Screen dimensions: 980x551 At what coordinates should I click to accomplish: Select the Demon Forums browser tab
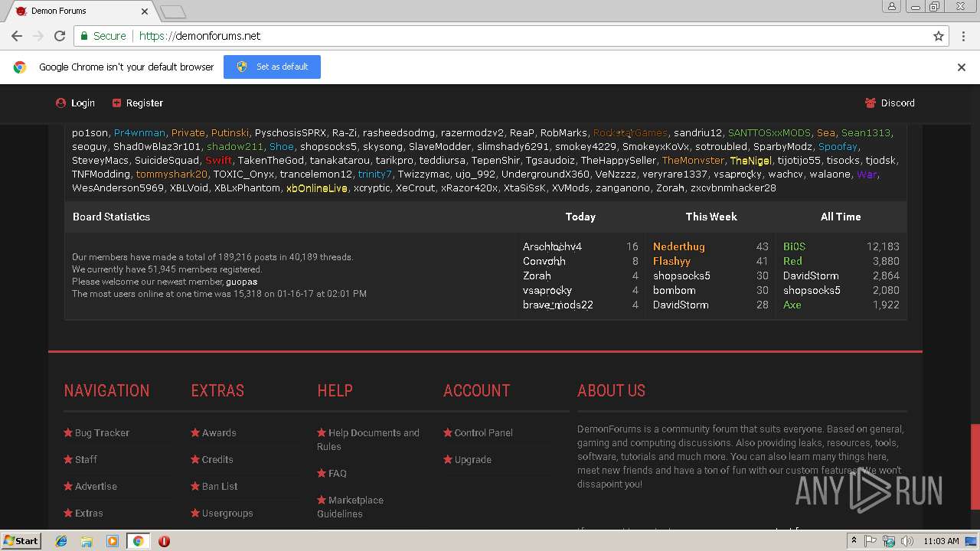click(80, 11)
